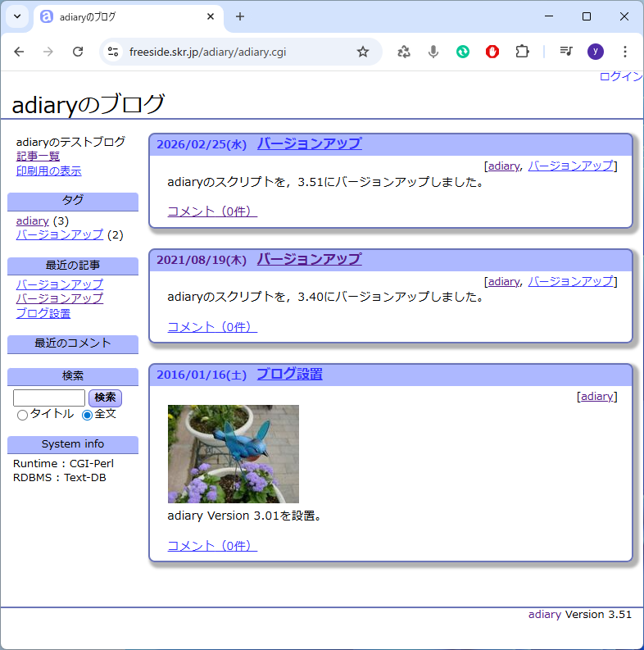Select the タイトル search radio button
Viewport: 644px width, 650px height.
point(22,415)
